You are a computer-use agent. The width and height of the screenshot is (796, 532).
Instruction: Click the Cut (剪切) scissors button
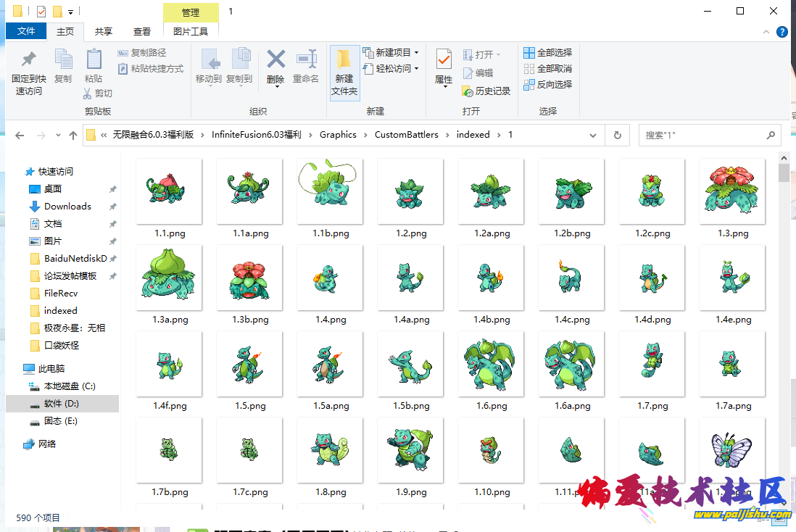[97, 93]
